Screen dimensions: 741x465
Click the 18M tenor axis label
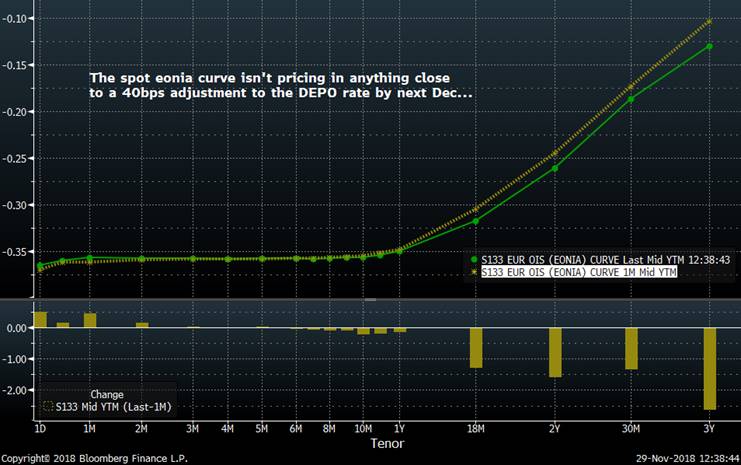click(476, 429)
